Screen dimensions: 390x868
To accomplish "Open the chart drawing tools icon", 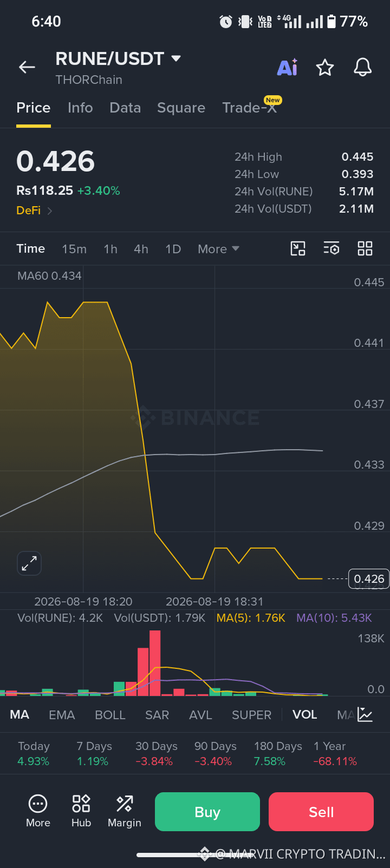I will pyautogui.click(x=298, y=248).
